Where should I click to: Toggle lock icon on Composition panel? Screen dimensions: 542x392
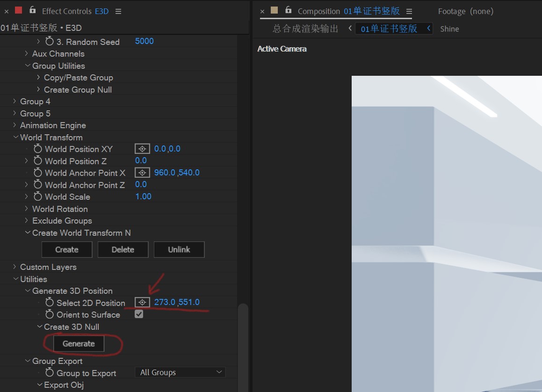click(x=288, y=10)
